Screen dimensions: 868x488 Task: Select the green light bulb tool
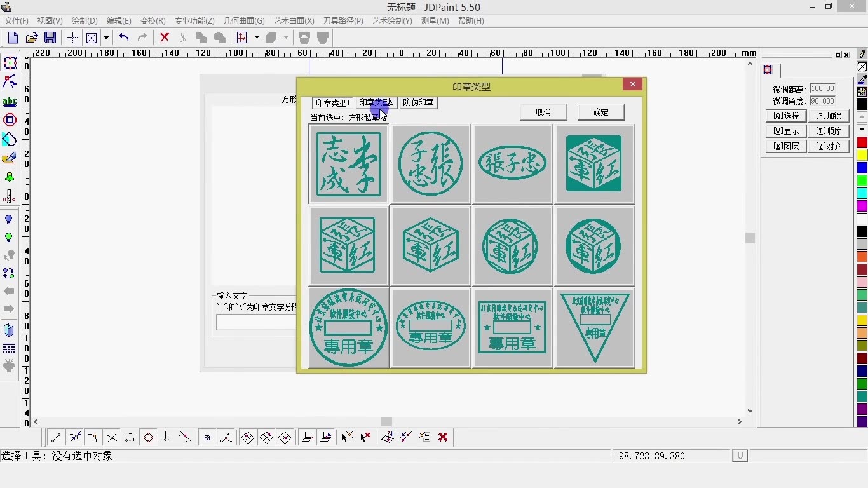(10, 237)
